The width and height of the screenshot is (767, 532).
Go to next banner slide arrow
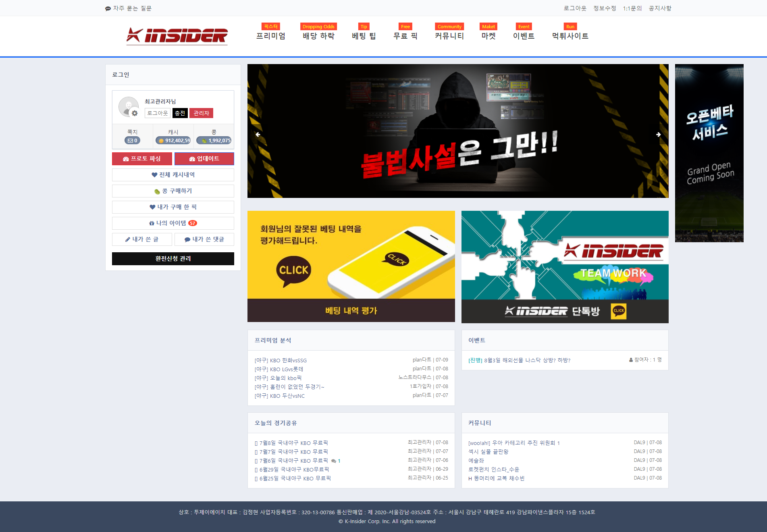tap(658, 135)
